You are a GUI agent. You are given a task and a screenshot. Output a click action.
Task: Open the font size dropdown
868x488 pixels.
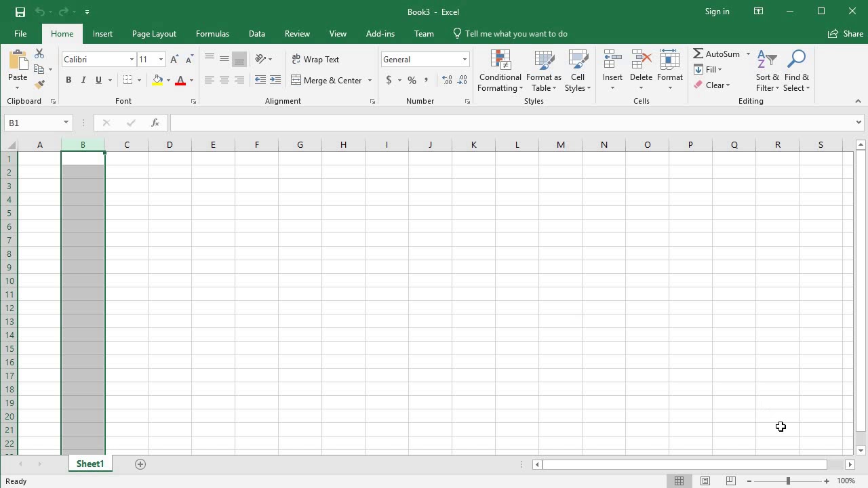161,60
